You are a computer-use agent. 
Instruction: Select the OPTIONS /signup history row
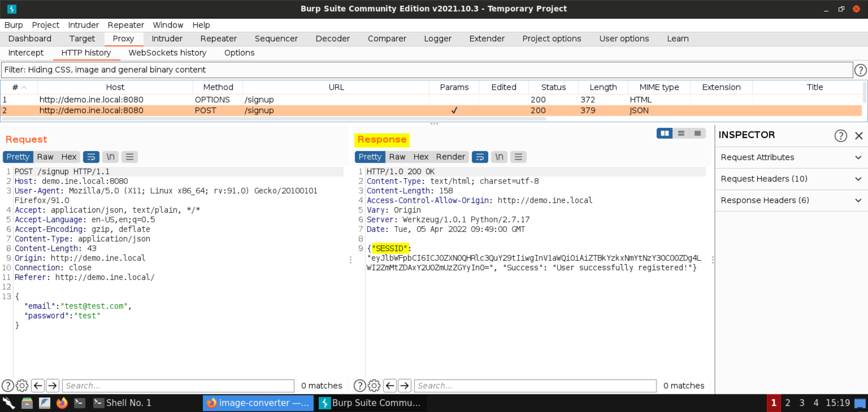(x=432, y=99)
